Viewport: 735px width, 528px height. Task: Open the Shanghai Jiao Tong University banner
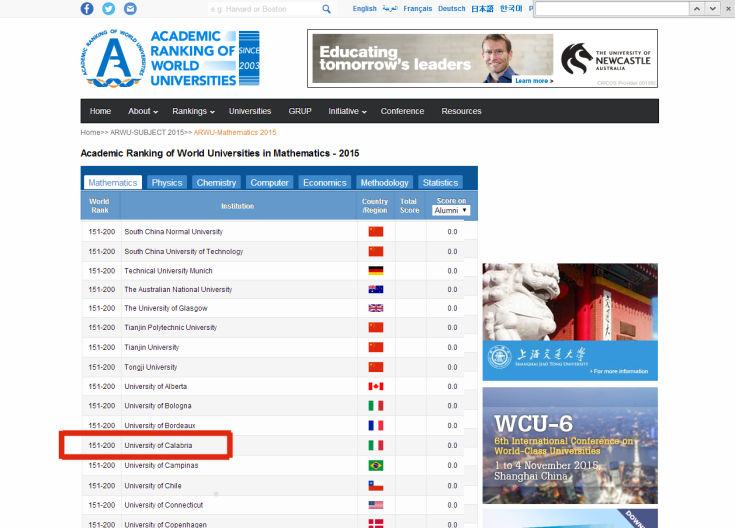(570, 322)
